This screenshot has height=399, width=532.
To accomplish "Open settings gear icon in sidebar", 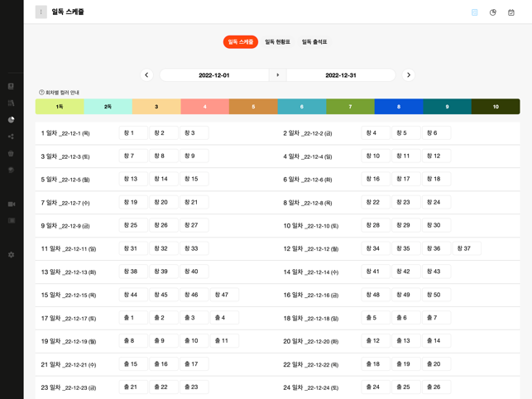I will (x=11, y=255).
